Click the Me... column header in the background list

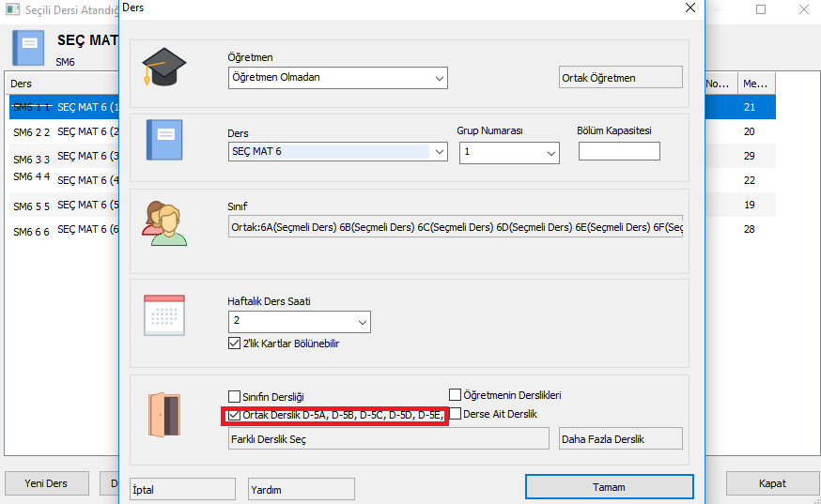tap(756, 84)
